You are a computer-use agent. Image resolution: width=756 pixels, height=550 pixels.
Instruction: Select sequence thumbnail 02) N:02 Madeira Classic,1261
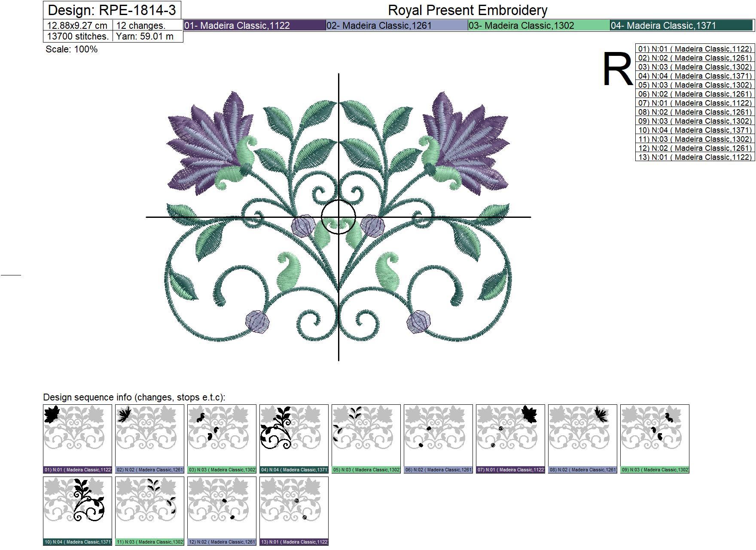[x=149, y=439]
